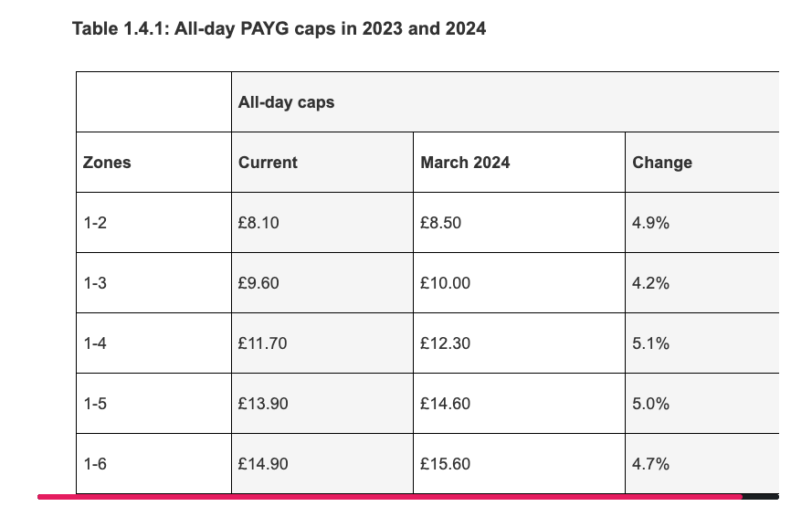This screenshot has width=812, height=517.
Task: Click the table title heading text
Action: [x=279, y=28]
